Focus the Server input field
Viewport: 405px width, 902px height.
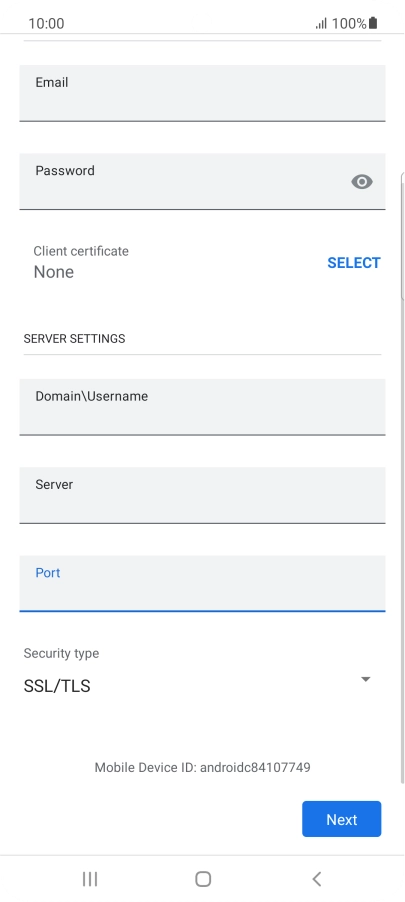click(x=202, y=495)
